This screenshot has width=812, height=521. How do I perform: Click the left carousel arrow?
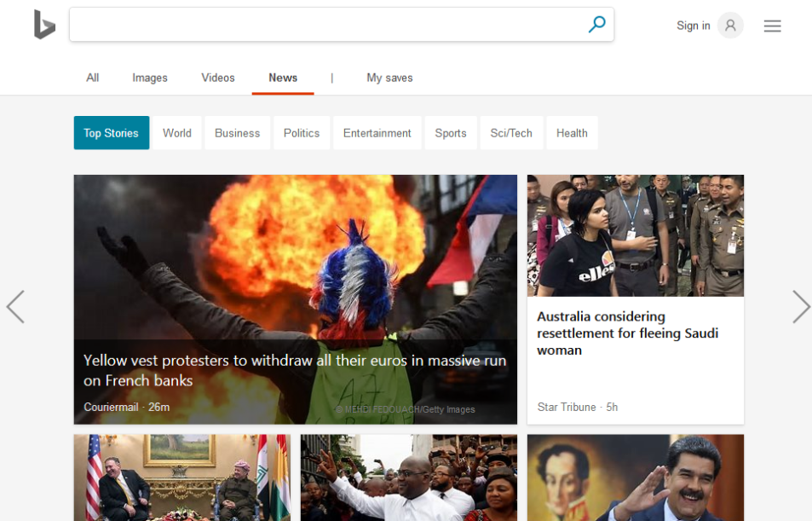pos(15,307)
